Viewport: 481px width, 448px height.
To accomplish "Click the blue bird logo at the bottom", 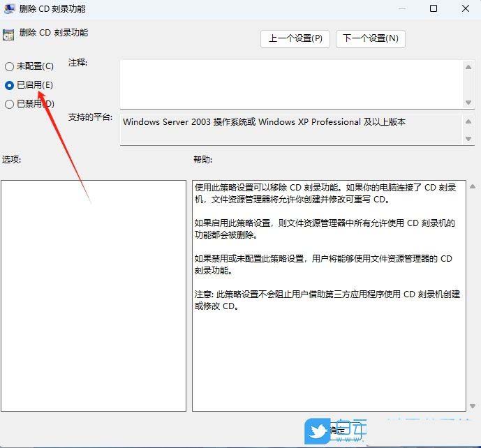I will tap(318, 431).
